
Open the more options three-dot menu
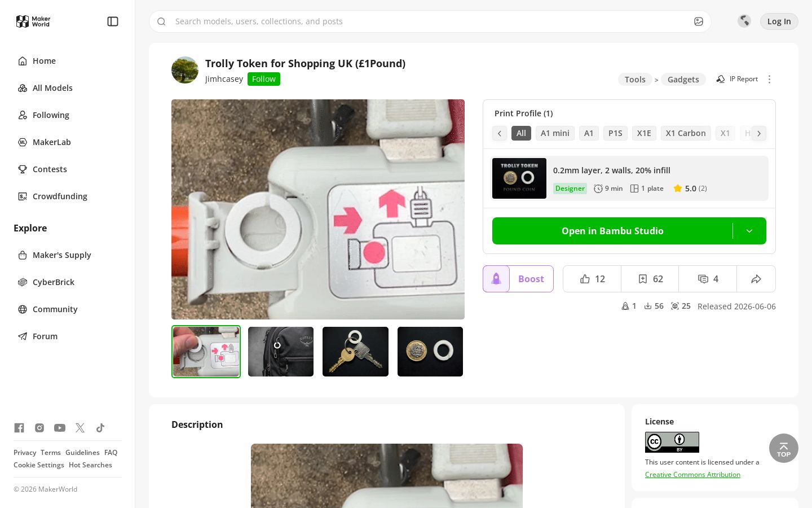click(769, 79)
